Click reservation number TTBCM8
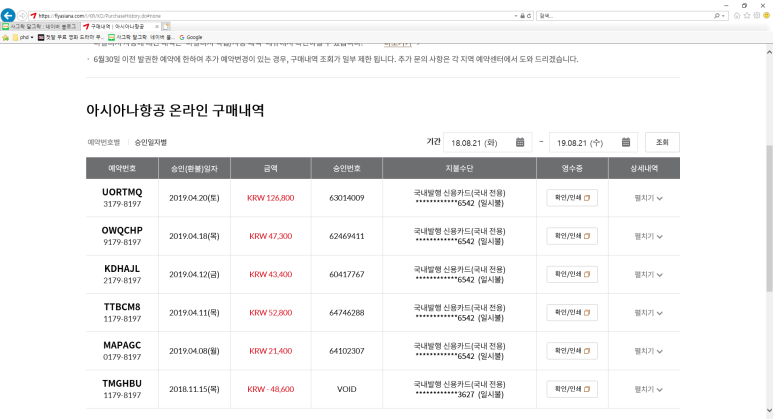The width and height of the screenshot is (773, 419). click(x=122, y=307)
